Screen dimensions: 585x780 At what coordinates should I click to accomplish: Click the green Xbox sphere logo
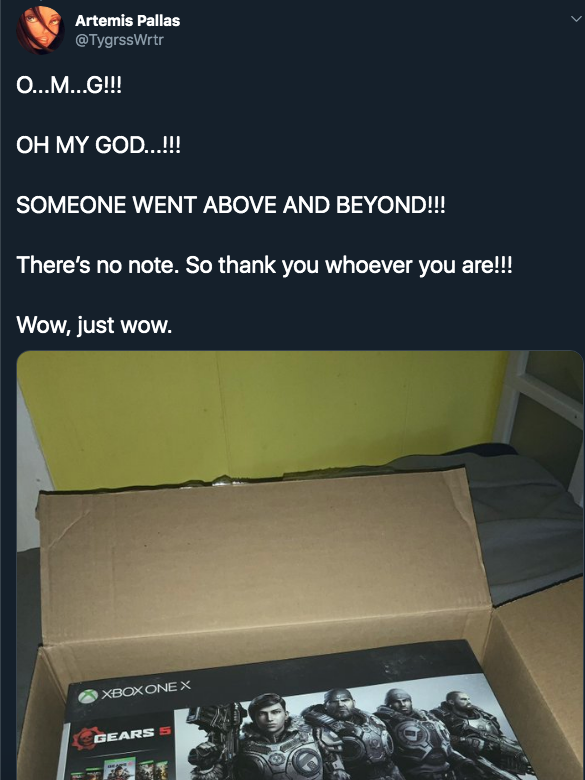tap(88, 695)
